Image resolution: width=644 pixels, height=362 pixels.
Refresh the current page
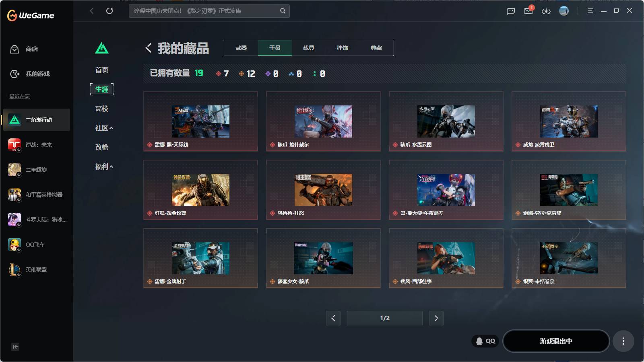109,11
